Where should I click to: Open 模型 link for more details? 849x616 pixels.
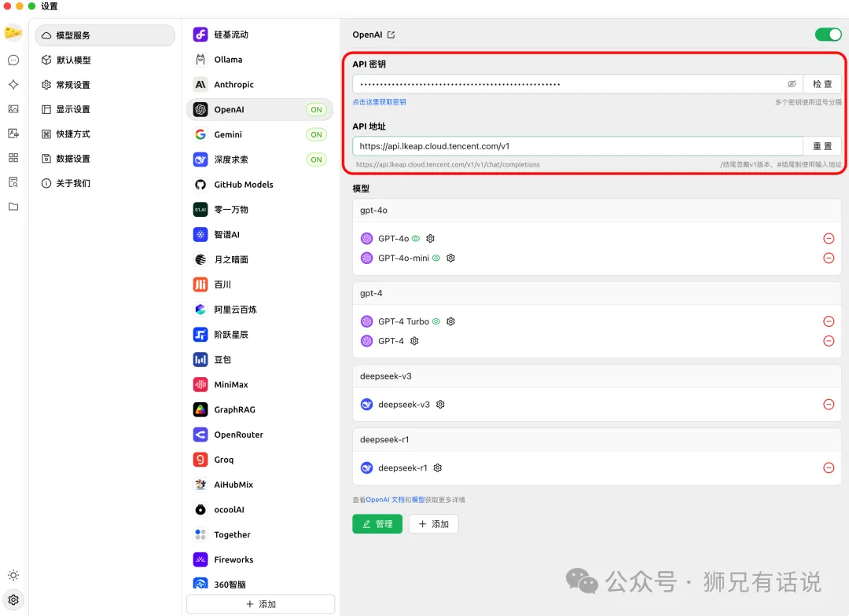point(418,500)
